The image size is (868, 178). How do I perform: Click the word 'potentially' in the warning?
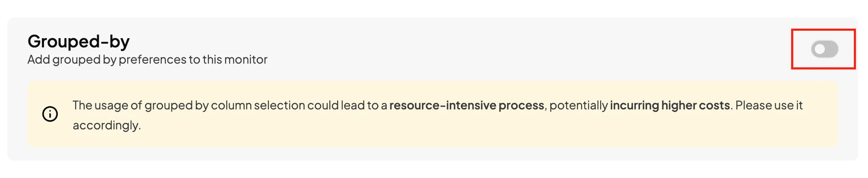(x=579, y=105)
